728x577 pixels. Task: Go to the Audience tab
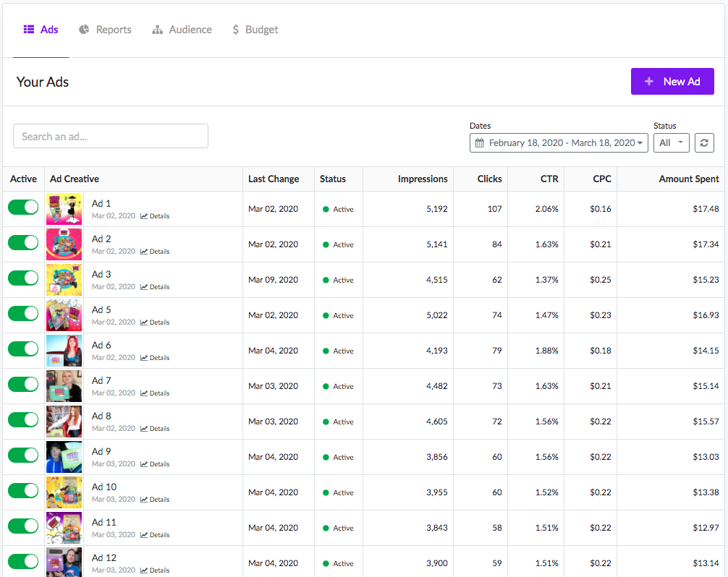pyautogui.click(x=182, y=30)
